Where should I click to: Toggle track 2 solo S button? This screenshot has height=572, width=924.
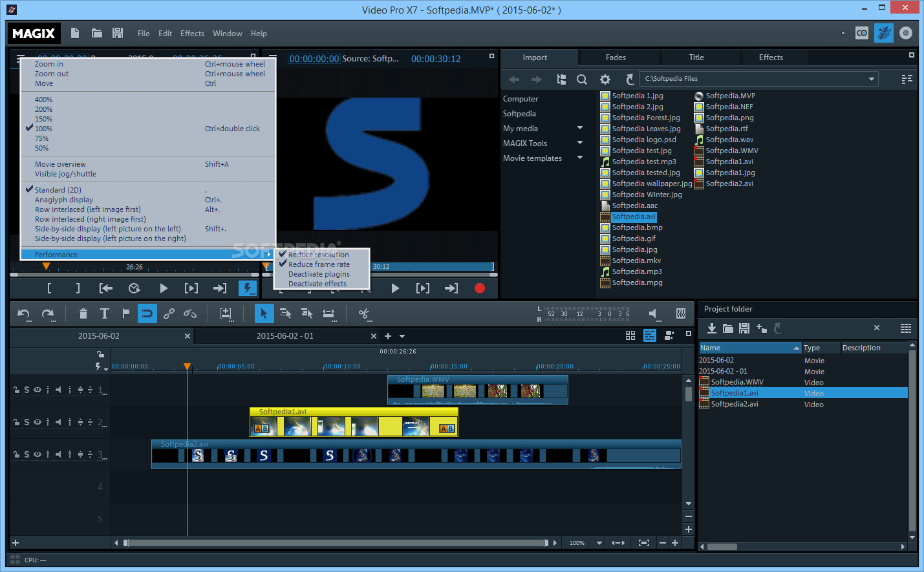[27, 422]
